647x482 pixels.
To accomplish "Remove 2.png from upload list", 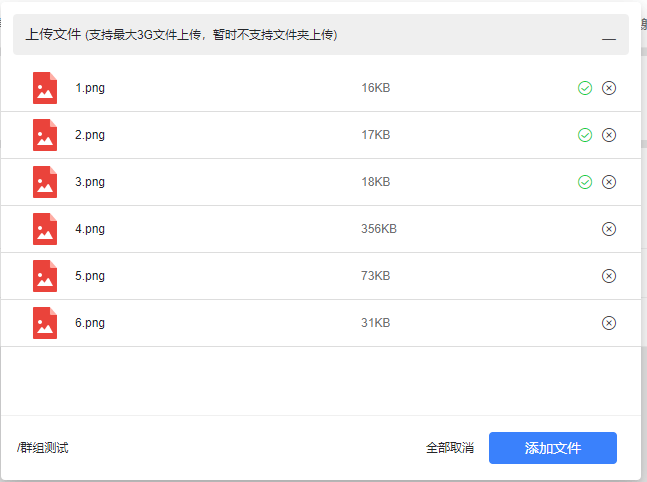I will click(609, 135).
